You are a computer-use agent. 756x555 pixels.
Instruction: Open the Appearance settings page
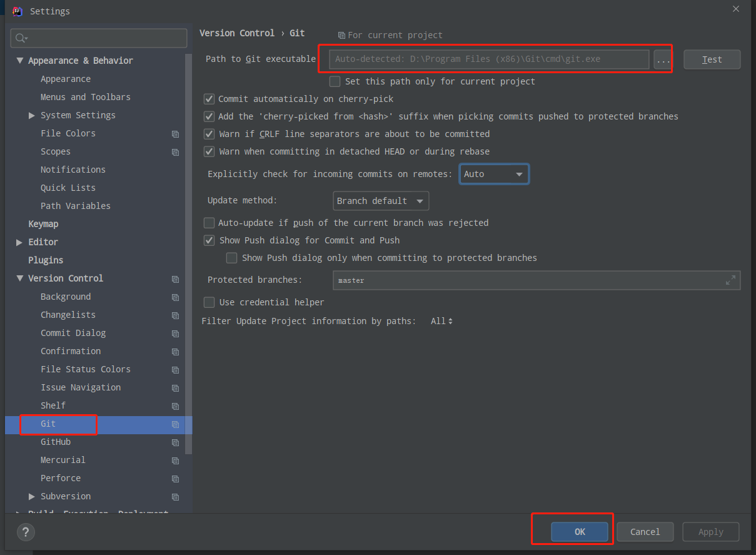click(66, 79)
